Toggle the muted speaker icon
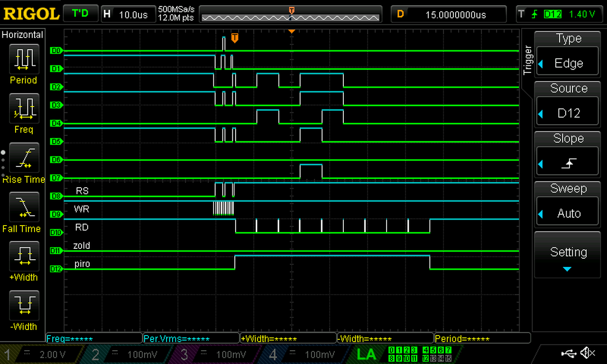The width and height of the screenshot is (607, 364). [x=588, y=353]
